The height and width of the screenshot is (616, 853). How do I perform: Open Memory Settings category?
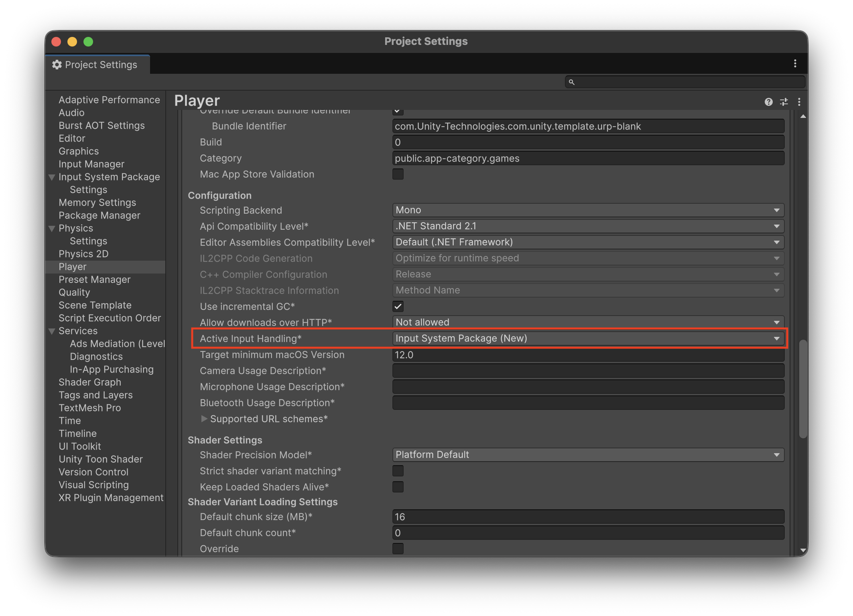click(x=97, y=203)
